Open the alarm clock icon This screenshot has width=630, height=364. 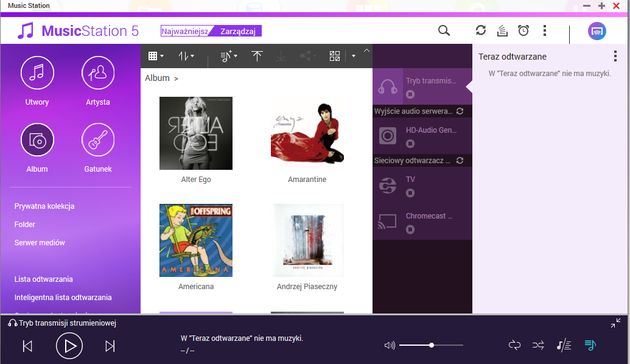(523, 31)
